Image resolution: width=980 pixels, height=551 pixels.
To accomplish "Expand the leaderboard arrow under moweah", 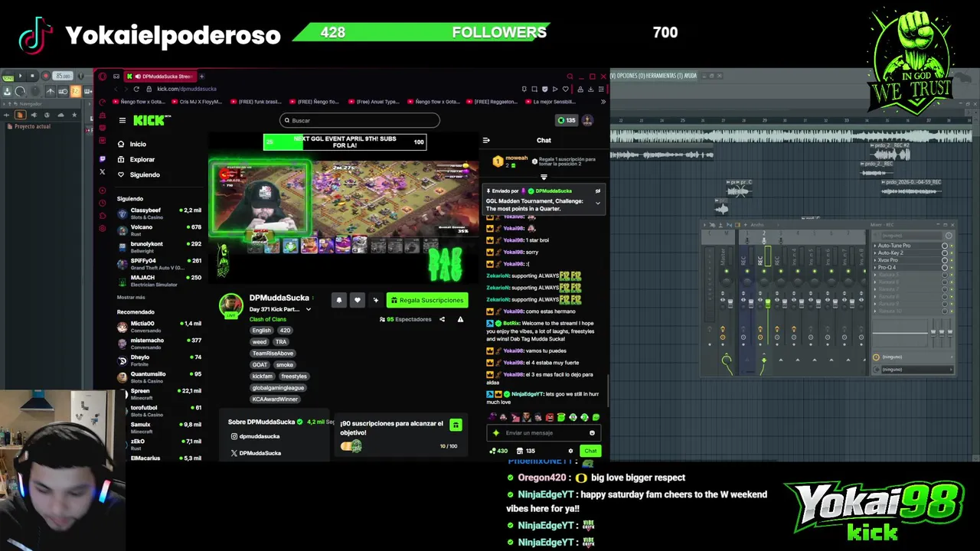I will pos(544,177).
